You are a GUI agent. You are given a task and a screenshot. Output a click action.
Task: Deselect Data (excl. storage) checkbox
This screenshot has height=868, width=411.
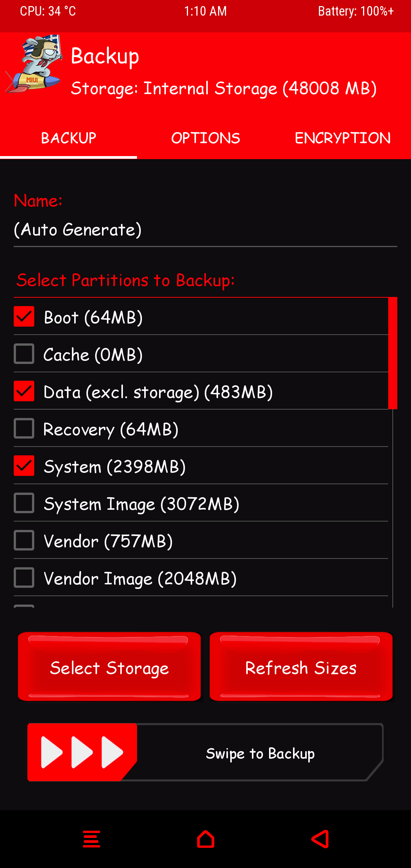24,391
